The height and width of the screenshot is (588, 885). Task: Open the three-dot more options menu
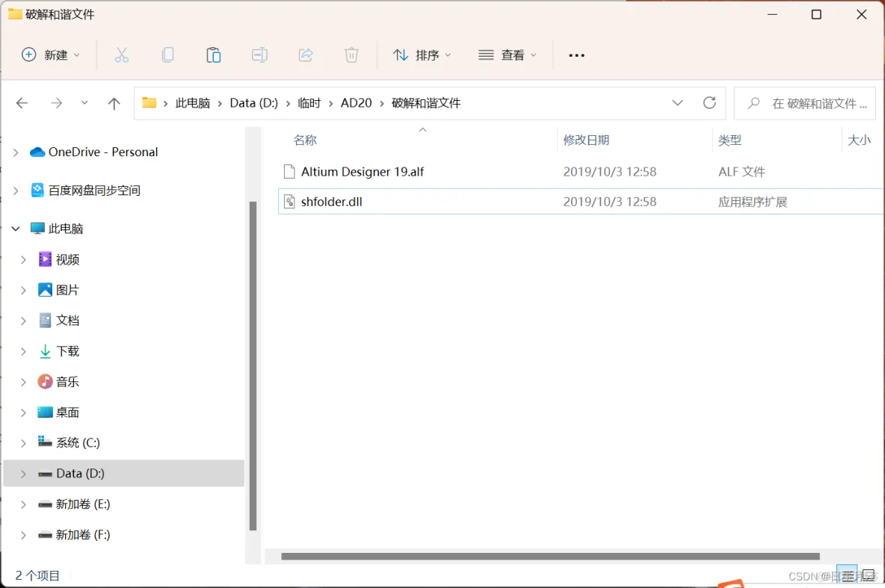point(576,55)
